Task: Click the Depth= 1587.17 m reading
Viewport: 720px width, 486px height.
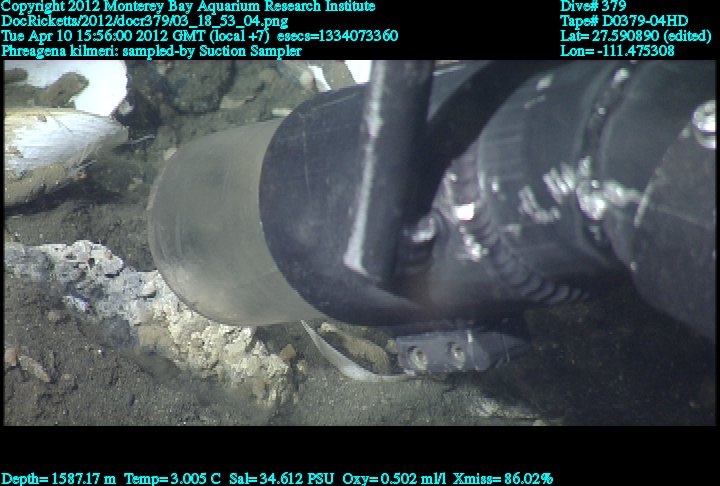Action: 59,478
